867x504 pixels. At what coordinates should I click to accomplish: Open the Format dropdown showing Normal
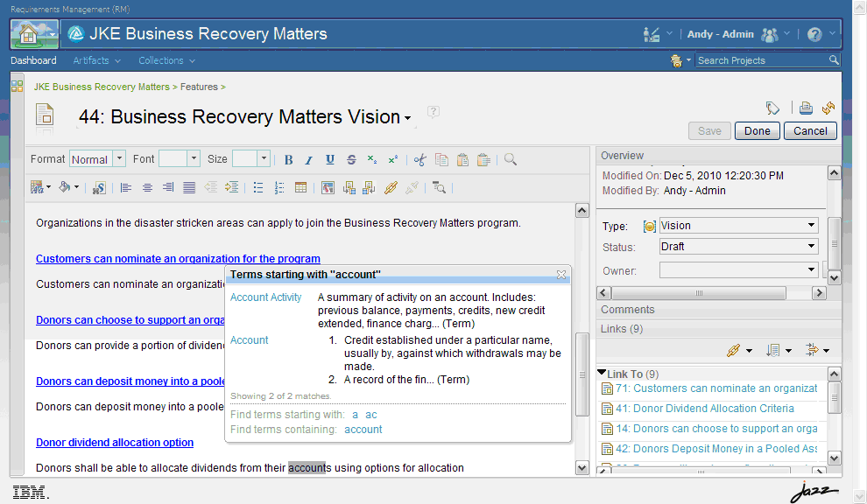click(119, 159)
